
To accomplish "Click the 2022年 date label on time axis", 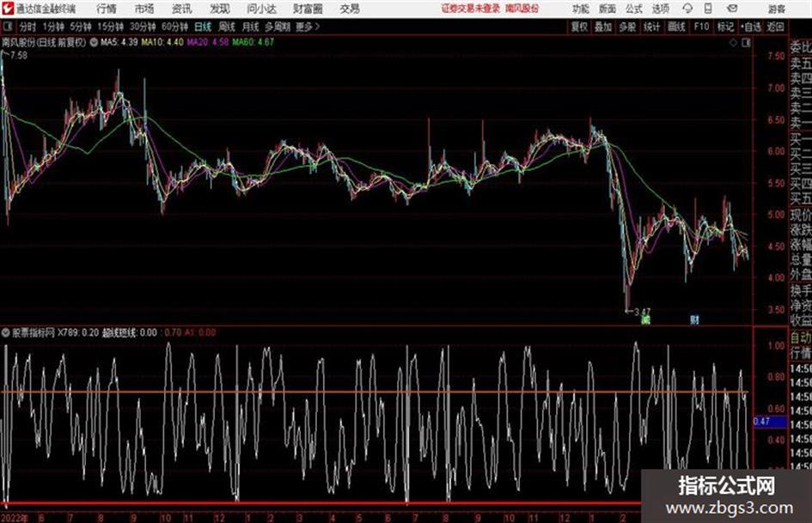I will tap(15, 518).
